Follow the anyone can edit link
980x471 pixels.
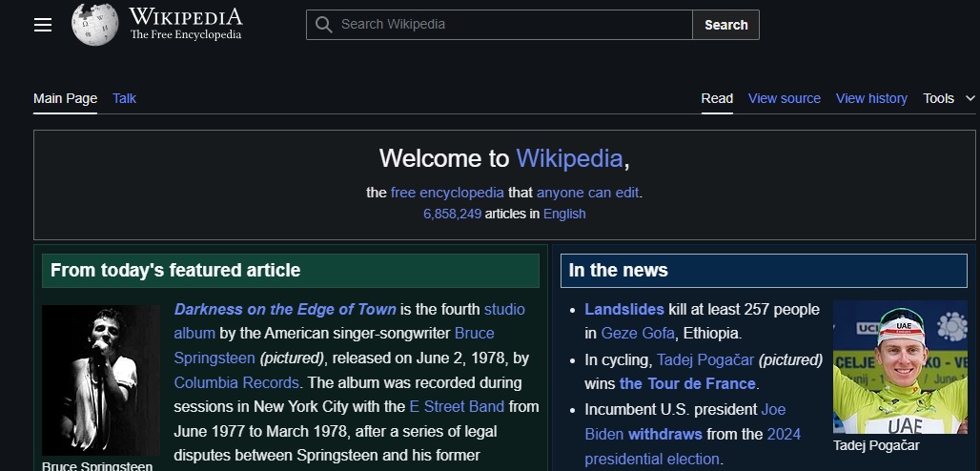point(587,192)
